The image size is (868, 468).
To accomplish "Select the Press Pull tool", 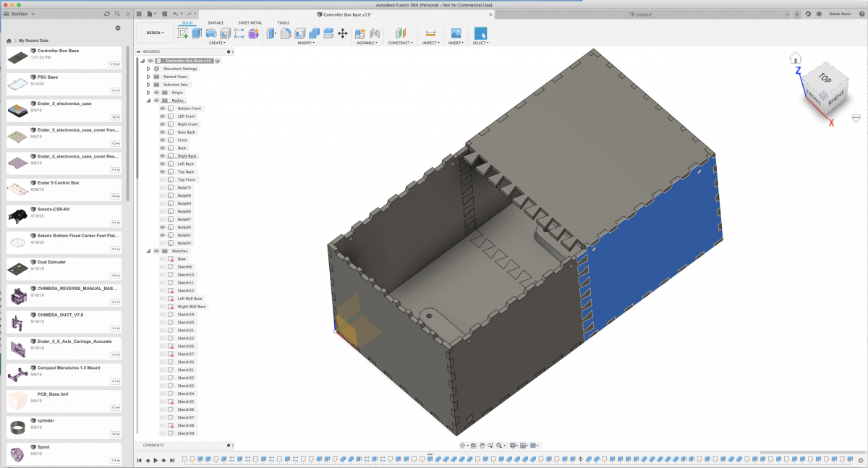I will coord(273,33).
